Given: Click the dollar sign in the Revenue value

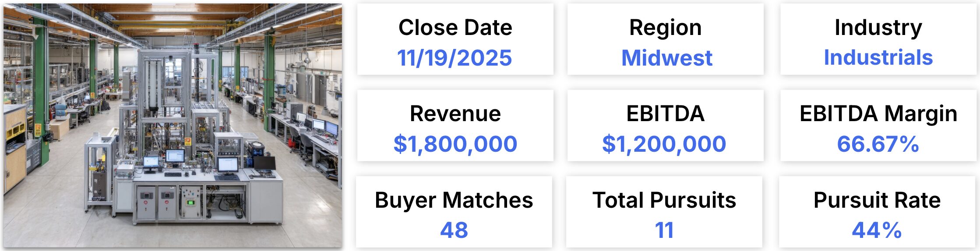Looking at the screenshot, I should [400, 144].
